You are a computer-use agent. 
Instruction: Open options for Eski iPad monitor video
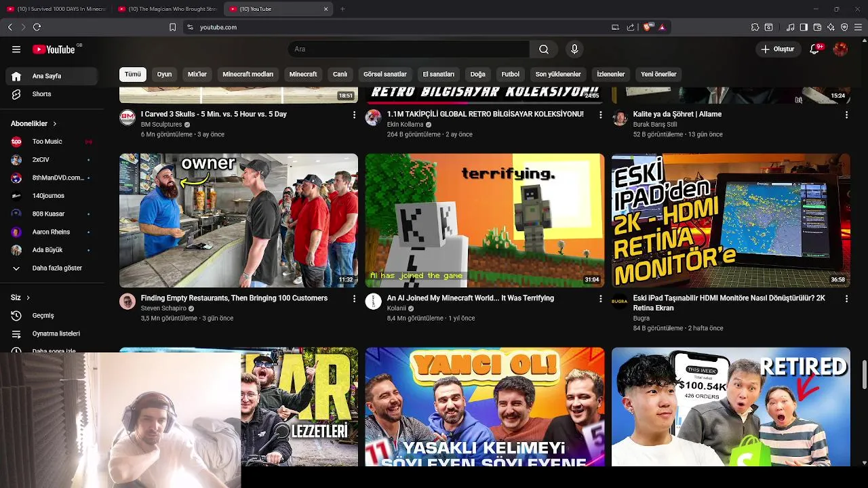pyautogui.click(x=846, y=299)
